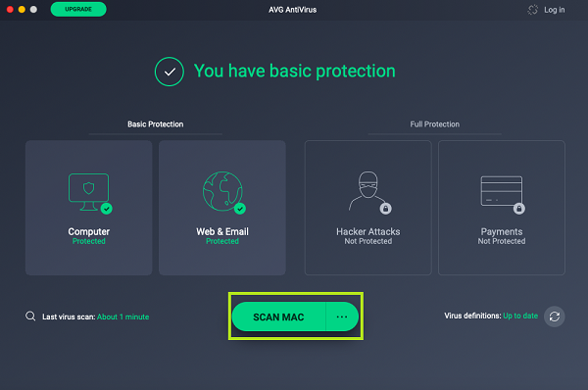Click the lock badge on Payments icon
Viewport: 588px width, 390px height.
(519, 209)
